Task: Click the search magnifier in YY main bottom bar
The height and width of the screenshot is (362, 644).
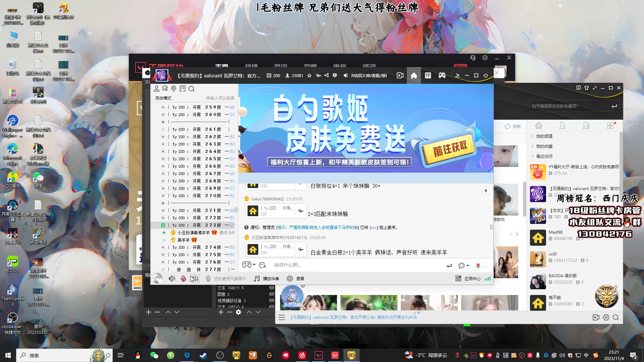Action: coord(616,317)
